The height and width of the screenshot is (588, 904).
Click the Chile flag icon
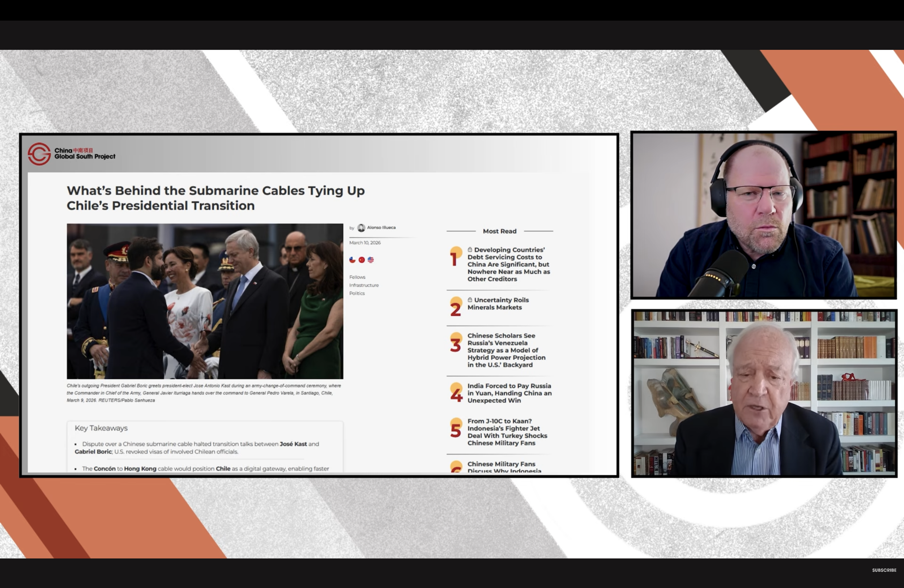click(x=352, y=260)
